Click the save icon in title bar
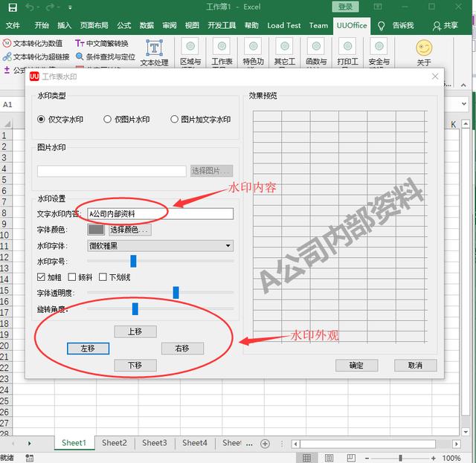Screen dimensions: 476x463 [x=10, y=7]
